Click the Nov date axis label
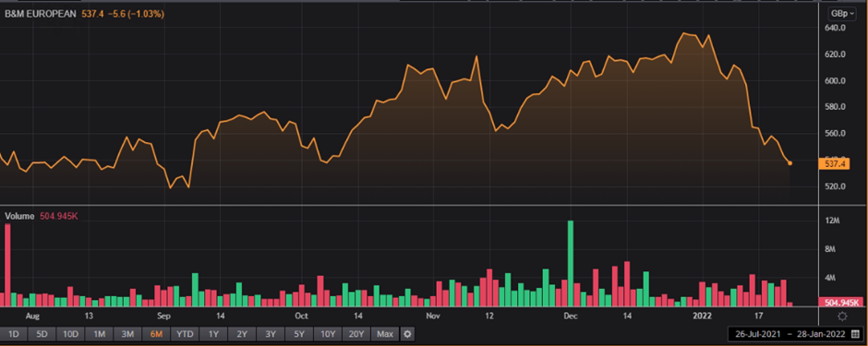 tap(433, 316)
